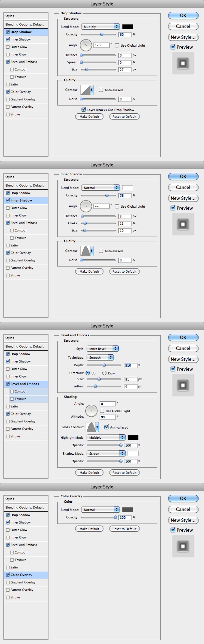
Task: Uncheck Preview in the Drop Shadow dialog
Action: (173, 47)
